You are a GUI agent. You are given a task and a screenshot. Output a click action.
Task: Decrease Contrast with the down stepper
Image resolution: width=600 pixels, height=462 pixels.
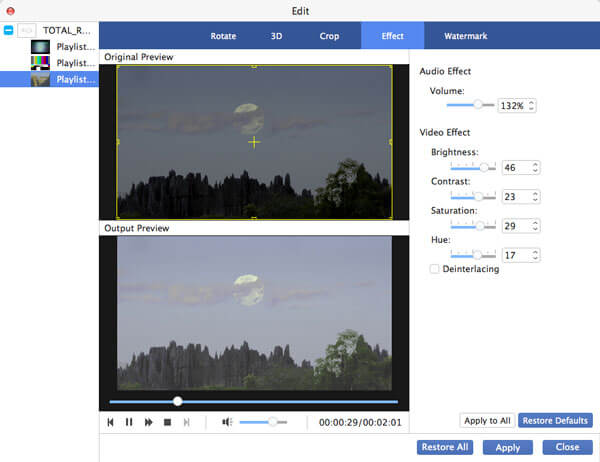pyautogui.click(x=535, y=200)
